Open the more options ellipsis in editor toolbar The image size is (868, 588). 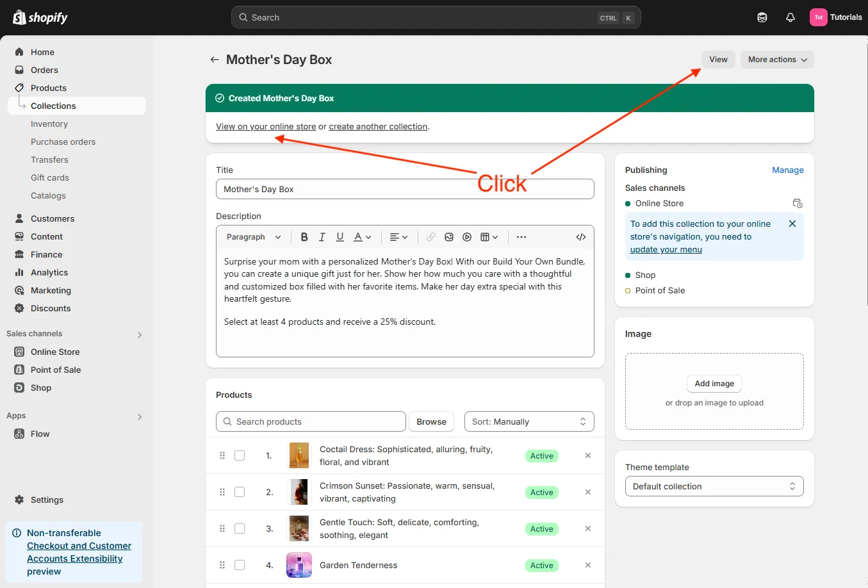coord(521,237)
